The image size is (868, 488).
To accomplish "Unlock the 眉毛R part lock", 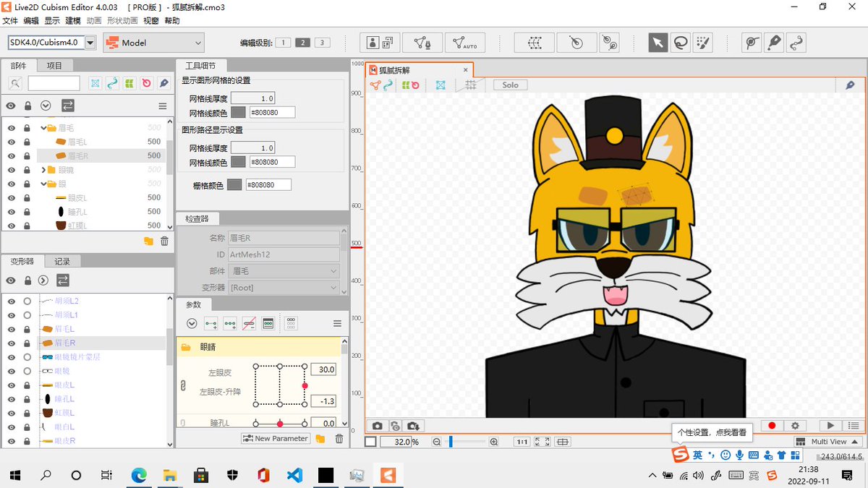I will [27, 155].
